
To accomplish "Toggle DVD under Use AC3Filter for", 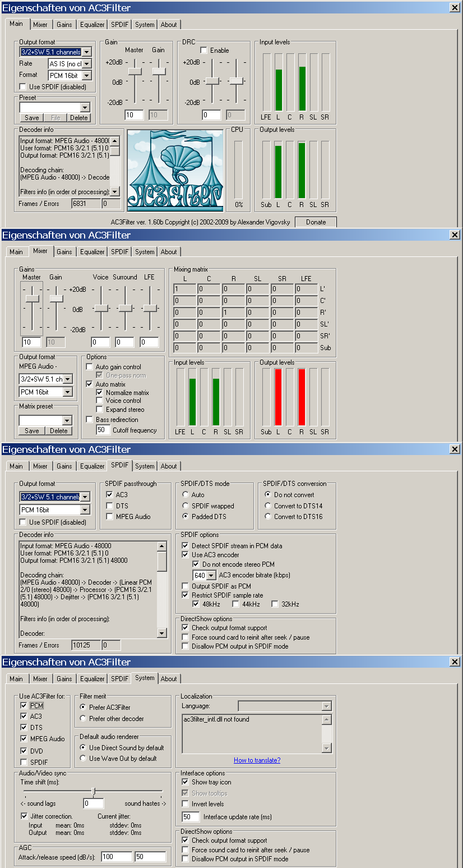I will pos(24,751).
